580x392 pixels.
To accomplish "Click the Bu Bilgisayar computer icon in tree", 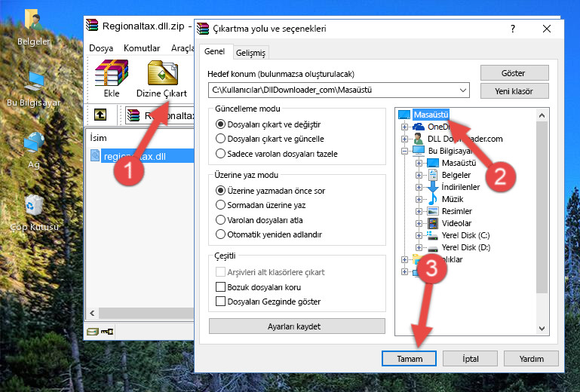I will 419,151.
